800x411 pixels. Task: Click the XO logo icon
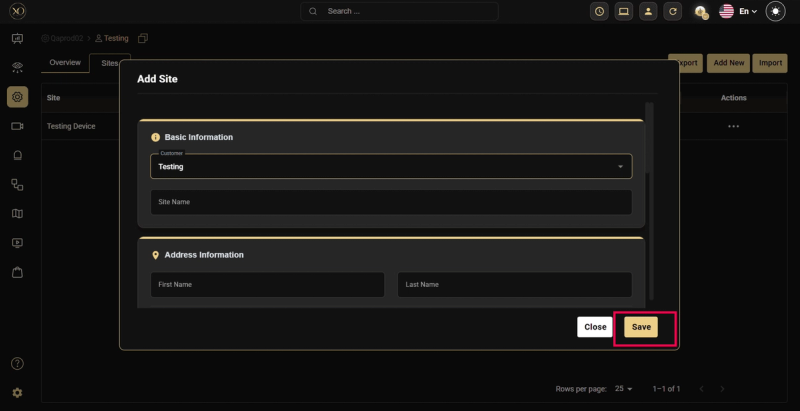[x=17, y=11]
